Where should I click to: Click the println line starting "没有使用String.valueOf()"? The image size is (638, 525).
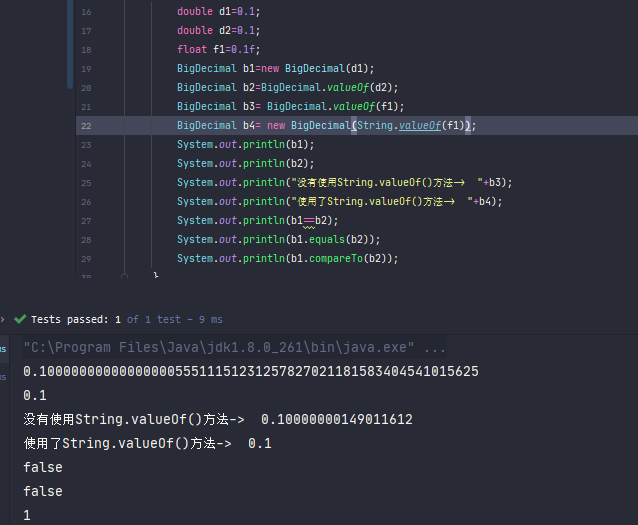345,182
